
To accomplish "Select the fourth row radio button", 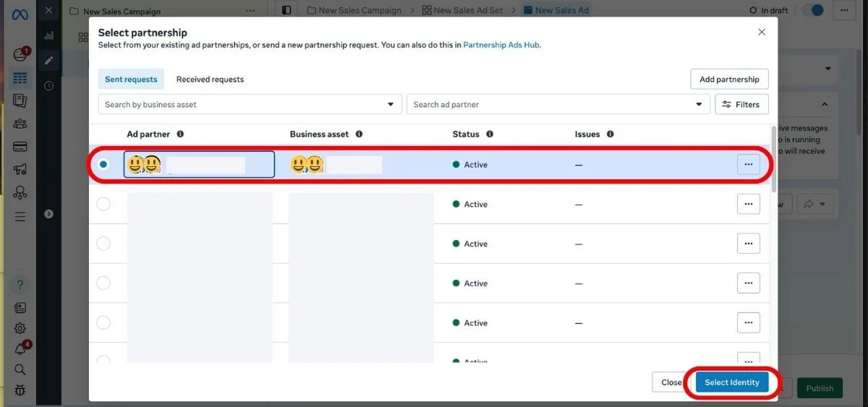I will [x=103, y=283].
